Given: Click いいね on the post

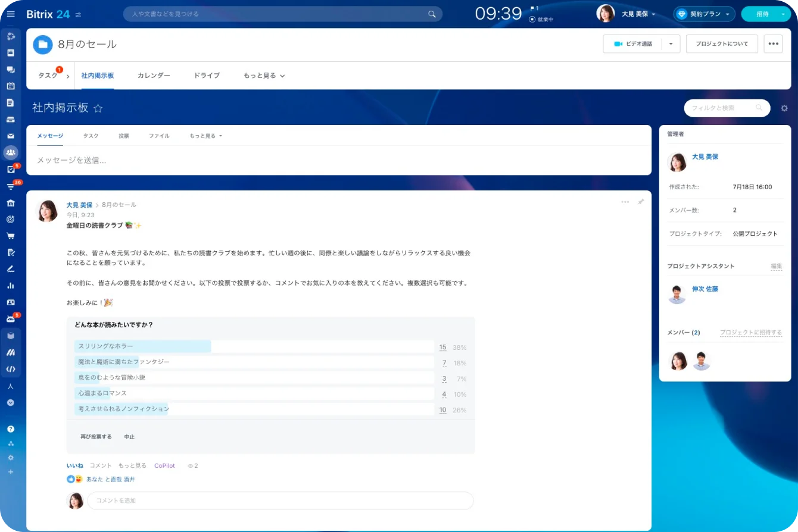Looking at the screenshot, I should point(75,465).
